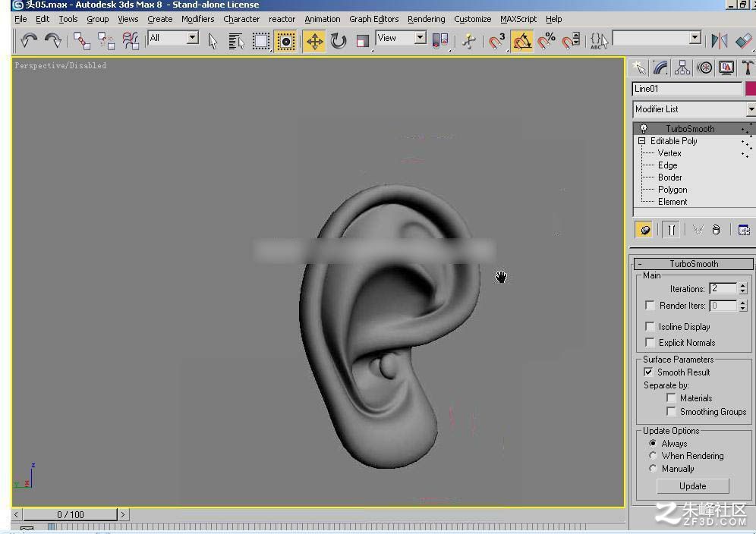Click the Update button
The image size is (756, 534).
tap(692, 485)
